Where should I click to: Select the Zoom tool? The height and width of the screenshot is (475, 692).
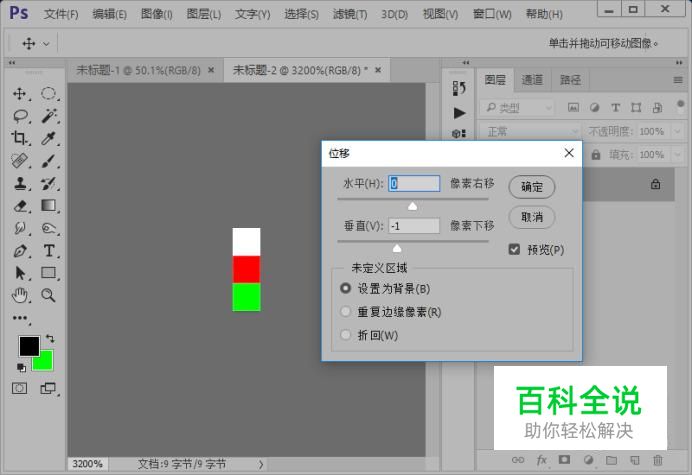[48, 295]
